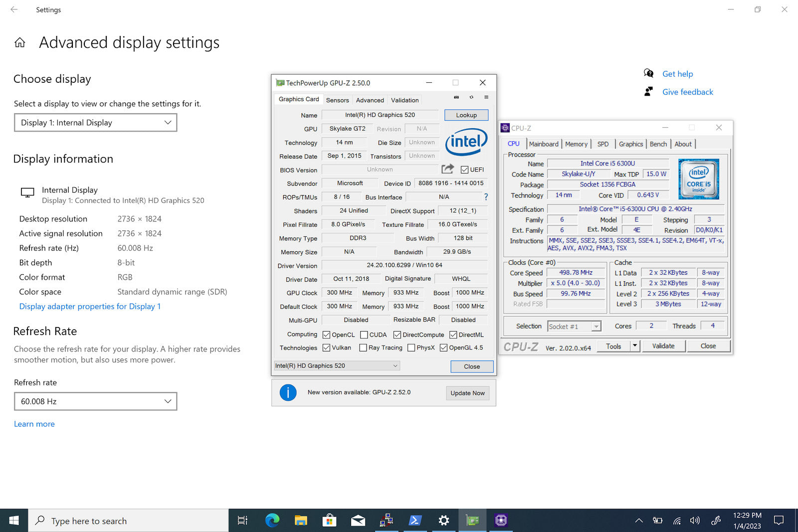Switch to CPU-Z Memory tab
The image size is (798, 532).
click(x=576, y=144)
